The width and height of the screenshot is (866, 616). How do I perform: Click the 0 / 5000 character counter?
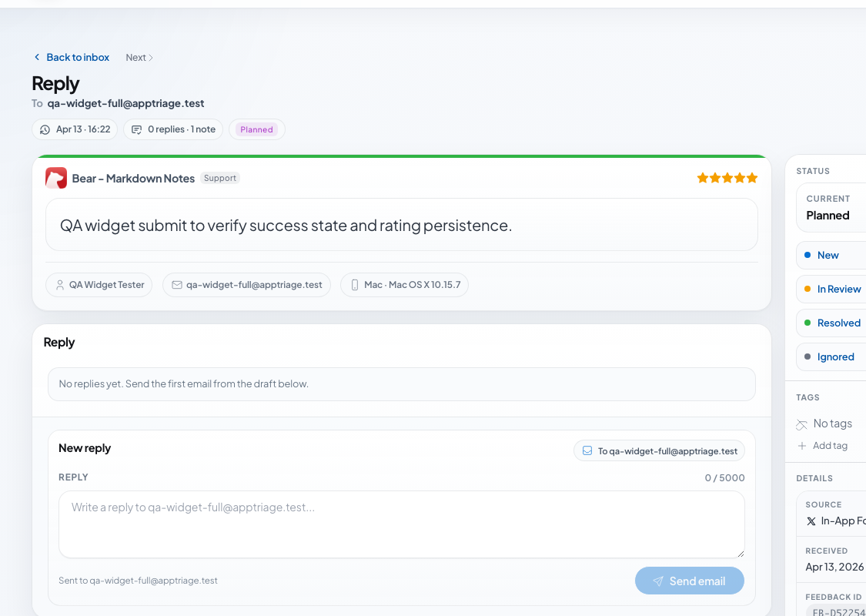pos(724,478)
